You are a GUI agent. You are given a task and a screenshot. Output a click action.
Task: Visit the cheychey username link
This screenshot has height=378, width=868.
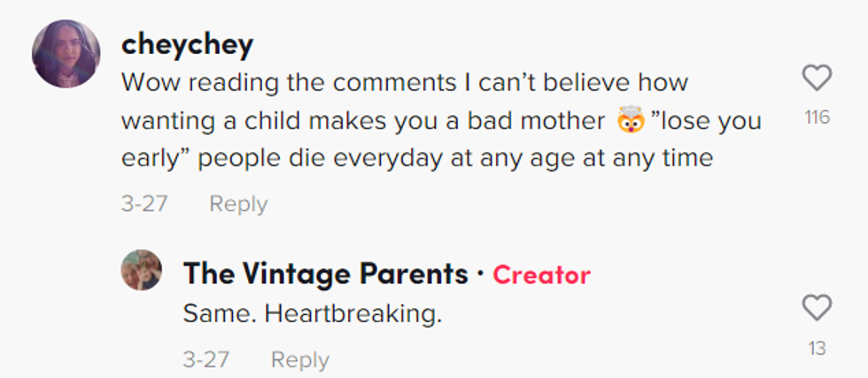[x=187, y=44]
